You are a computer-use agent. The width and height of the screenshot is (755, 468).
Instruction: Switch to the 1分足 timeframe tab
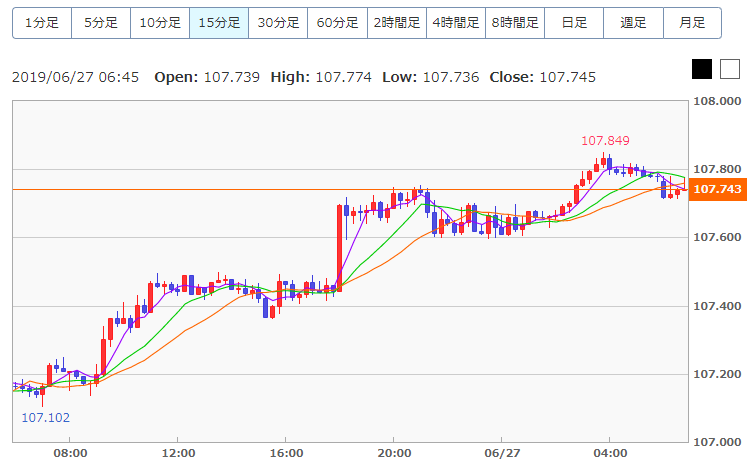pyautogui.click(x=42, y=23)
